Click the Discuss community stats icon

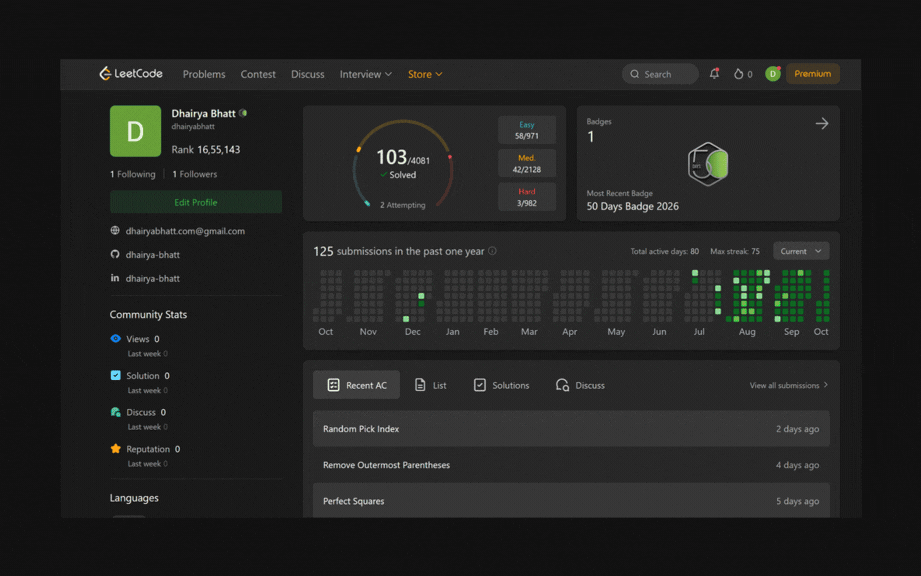116,412
